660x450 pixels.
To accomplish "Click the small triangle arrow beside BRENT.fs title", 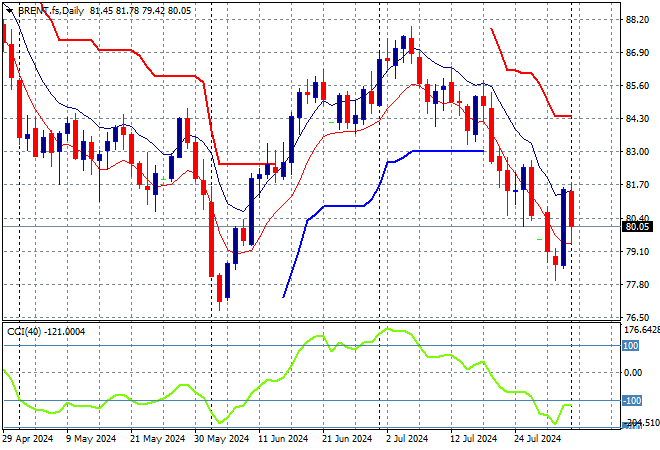I will point(9,11).
